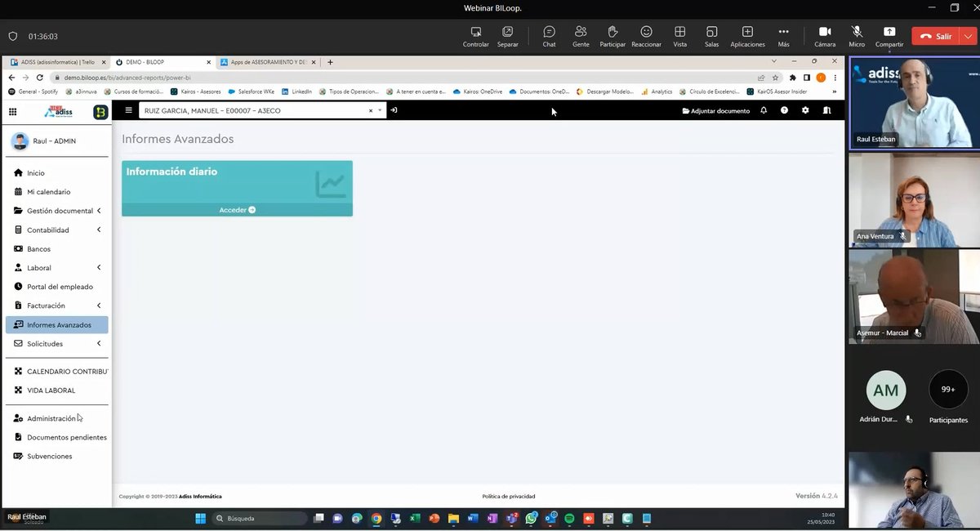The height and width of the screenshot is (531, 980).
Task: Click Adjuntar documento
Action: 716,110
